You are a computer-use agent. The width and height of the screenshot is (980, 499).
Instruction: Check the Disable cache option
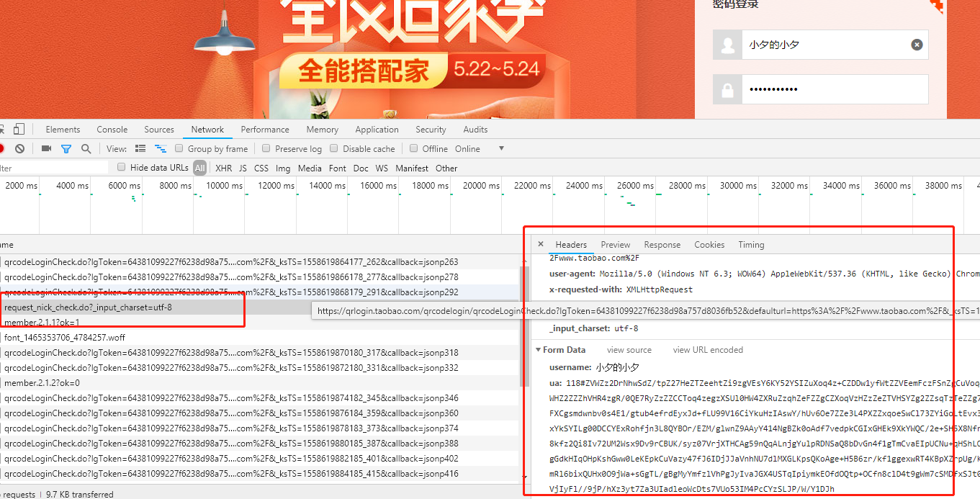pos(334,148)
